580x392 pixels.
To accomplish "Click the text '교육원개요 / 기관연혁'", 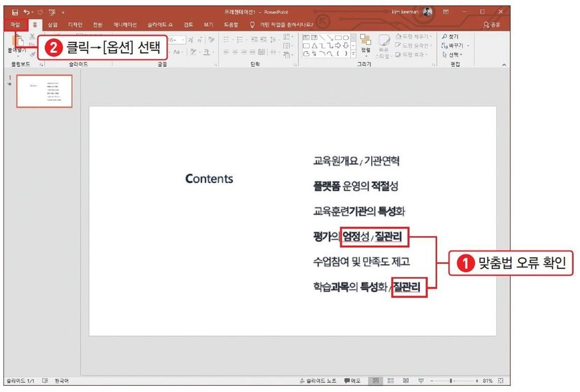I will point(356,161).
